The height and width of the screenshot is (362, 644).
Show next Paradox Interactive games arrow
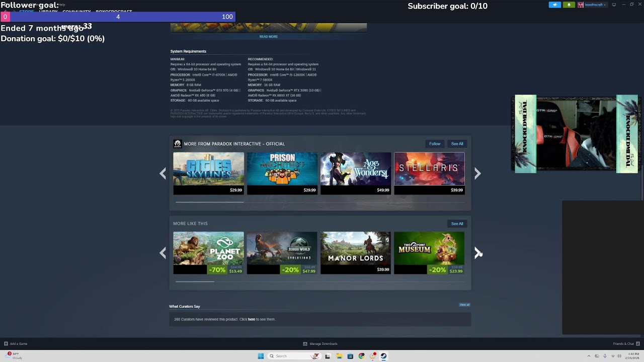click(x=477, y=173)
